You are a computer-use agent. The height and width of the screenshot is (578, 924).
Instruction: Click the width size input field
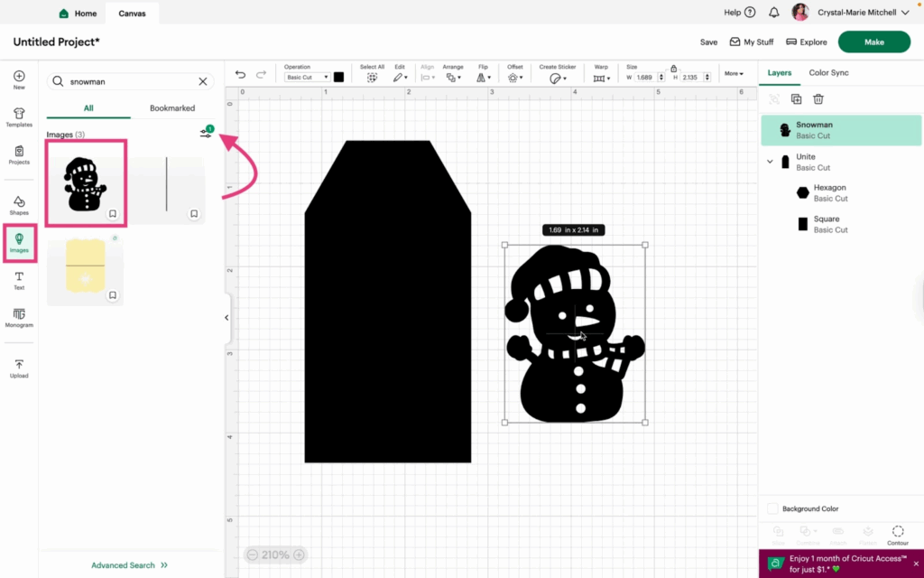[645, 78]
